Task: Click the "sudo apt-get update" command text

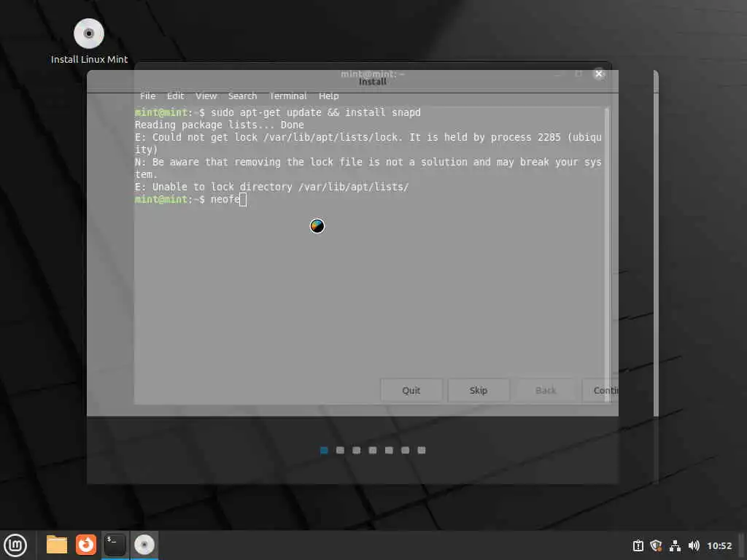Action: pyautogui.click(x=266, y=112)
